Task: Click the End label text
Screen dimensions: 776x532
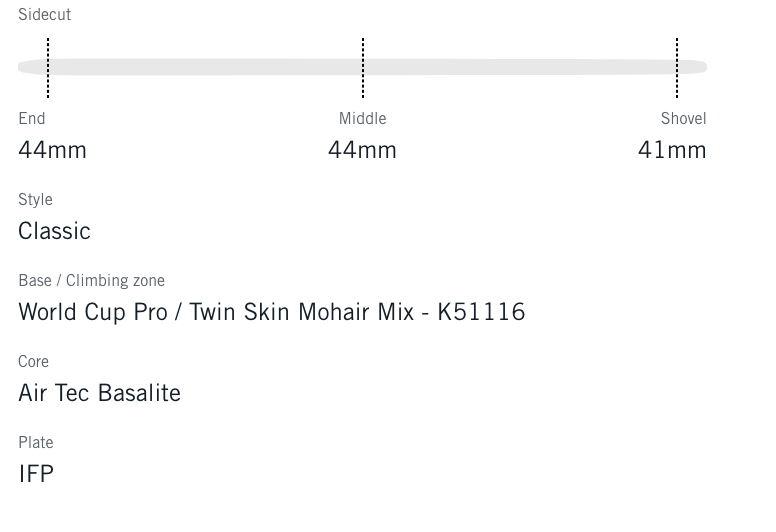Action: click(32, 118)
